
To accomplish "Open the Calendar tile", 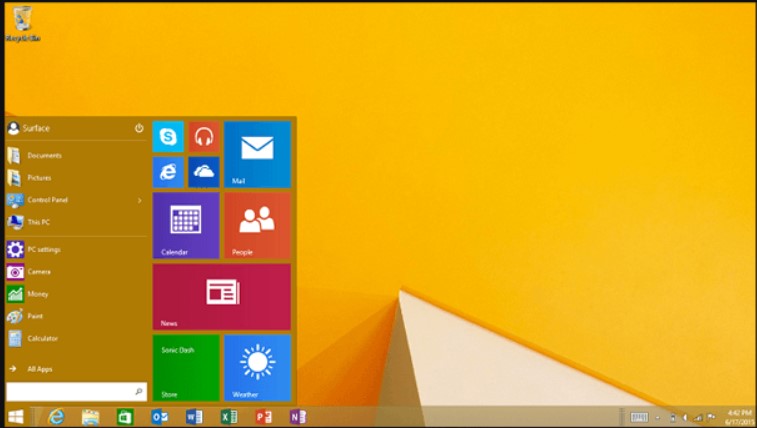I will pyautogui.click(x=186, y=225).
